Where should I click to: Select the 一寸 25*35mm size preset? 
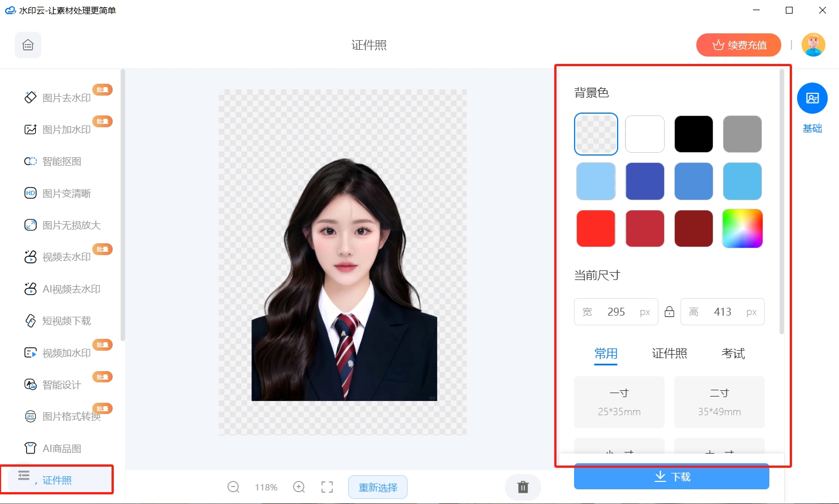coord(619,402)
